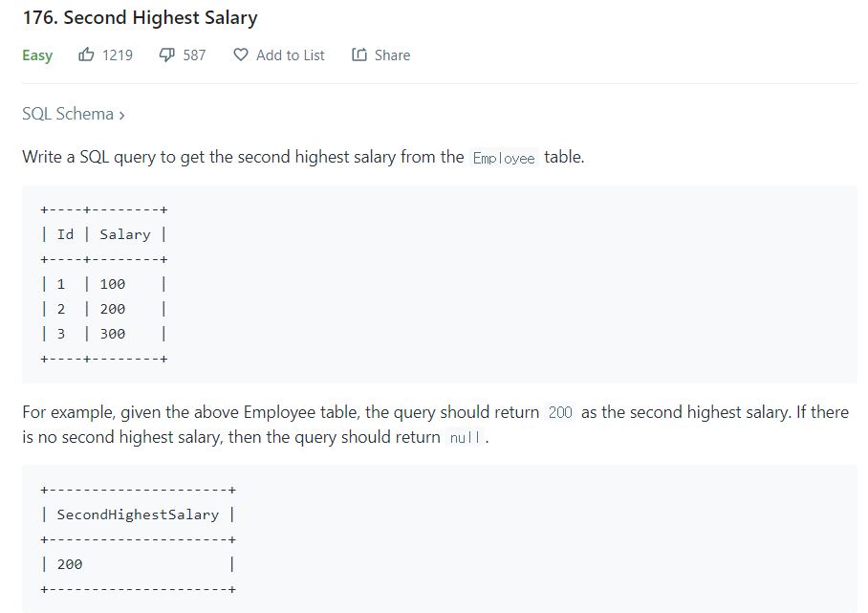The height and width of the screenshot is (613, 868).
Task: Click the Easy difficulty label
Action: click(36, 55)
